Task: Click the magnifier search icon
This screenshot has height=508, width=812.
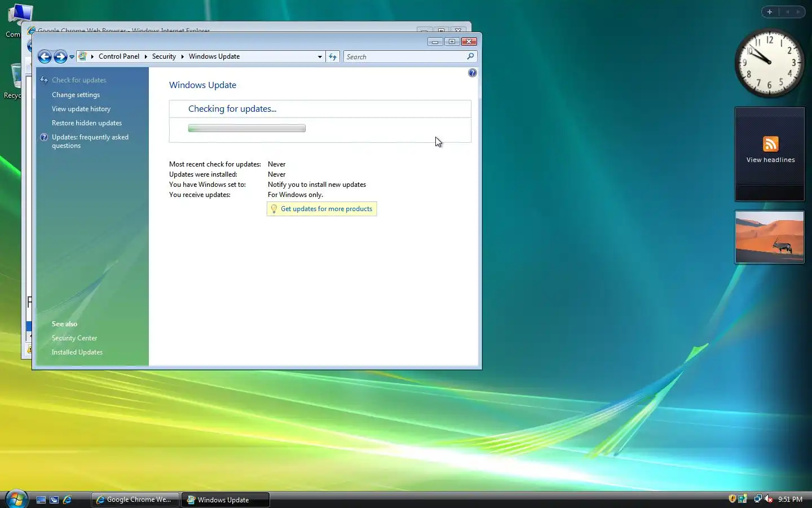Action: (470, 56)
